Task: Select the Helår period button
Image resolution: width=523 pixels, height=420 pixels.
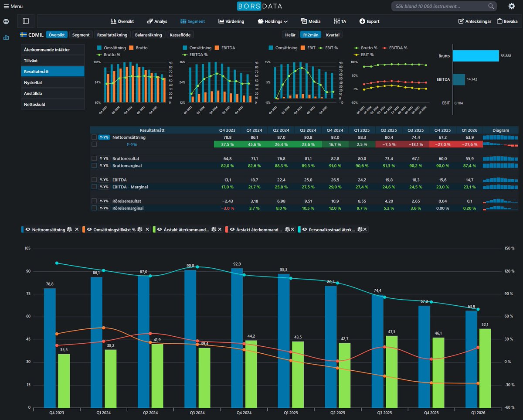Action: pos(290,35)
